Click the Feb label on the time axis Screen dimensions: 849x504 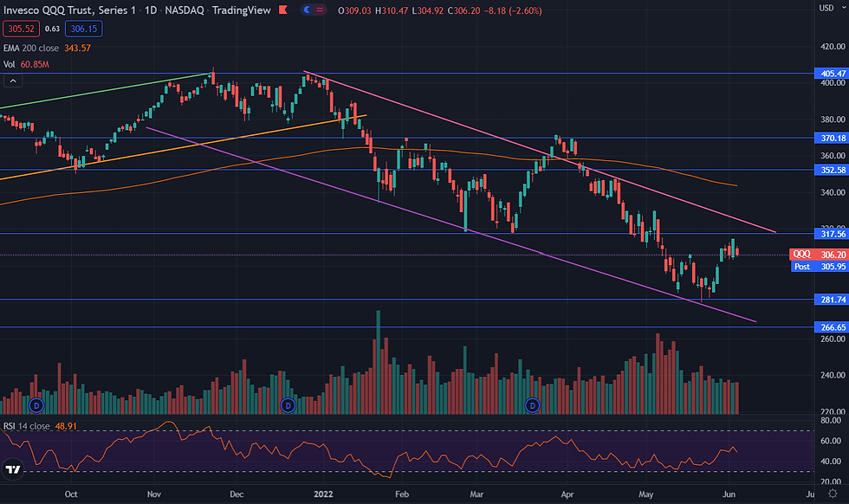[x=402, y=494]
